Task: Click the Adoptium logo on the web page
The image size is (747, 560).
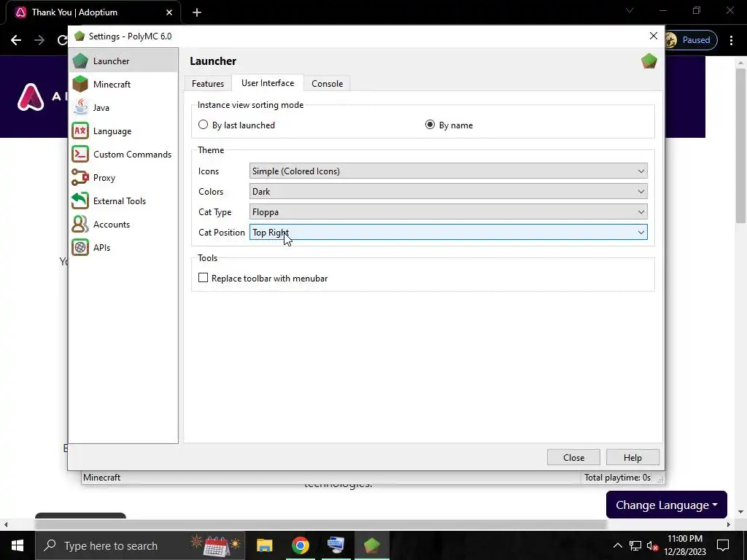Action: pyautogui.click(x=31, y=97)
